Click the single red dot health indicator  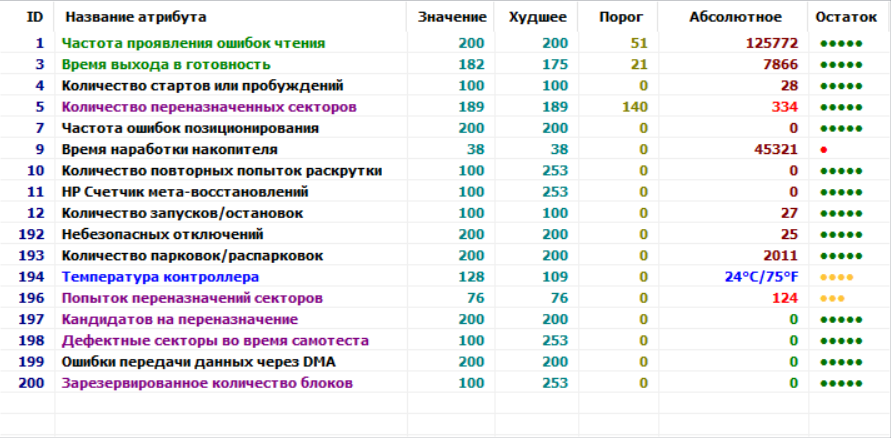824,150
